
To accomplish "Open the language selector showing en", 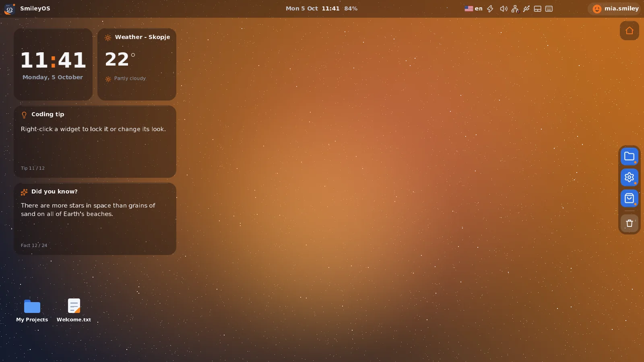I will pyautogui.click(x=473, y=8).
